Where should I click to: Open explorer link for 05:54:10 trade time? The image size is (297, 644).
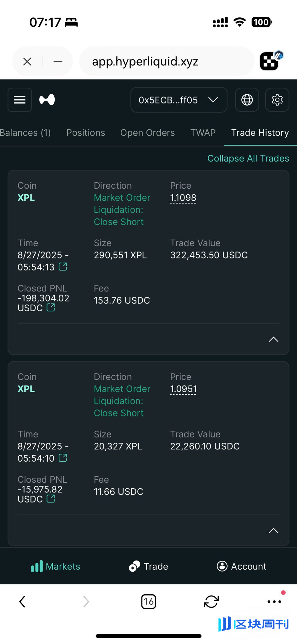(x=63, y=458)
